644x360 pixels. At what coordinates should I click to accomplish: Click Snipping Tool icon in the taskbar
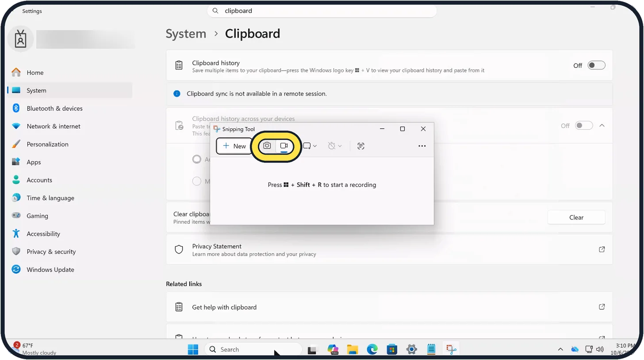coord(451,349)
